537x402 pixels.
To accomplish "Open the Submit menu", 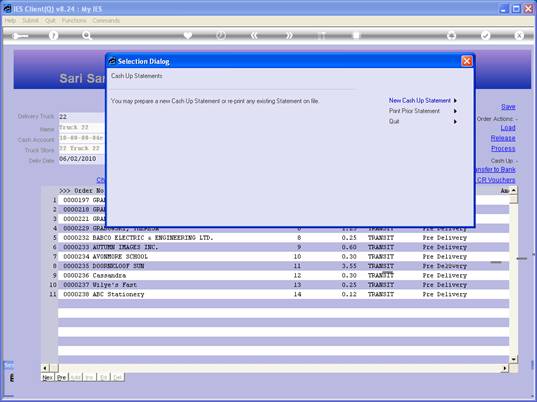I will (x=30, y=21).
